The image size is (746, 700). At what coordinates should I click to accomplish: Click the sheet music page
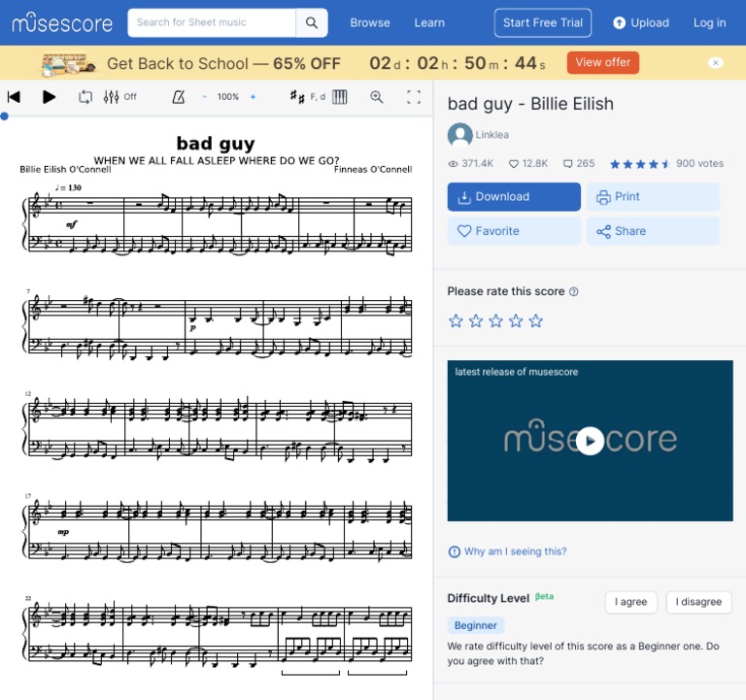(x=216, y=409)
